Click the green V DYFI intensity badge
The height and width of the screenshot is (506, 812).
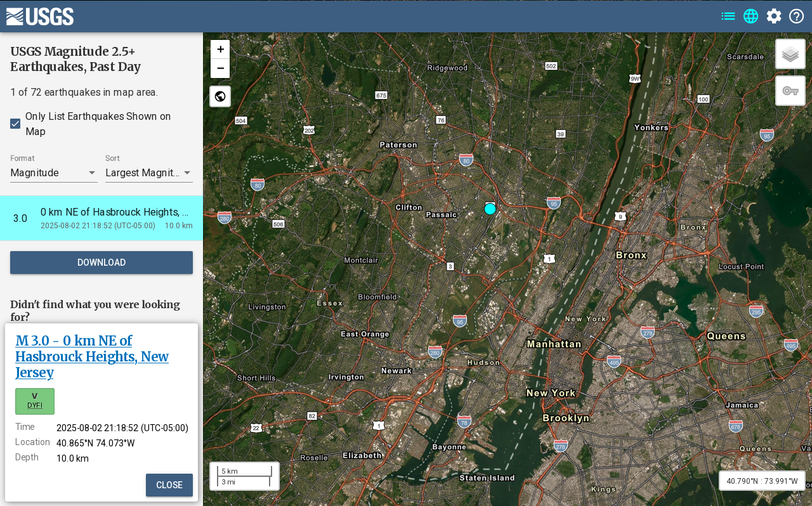(x=35, y=401)
